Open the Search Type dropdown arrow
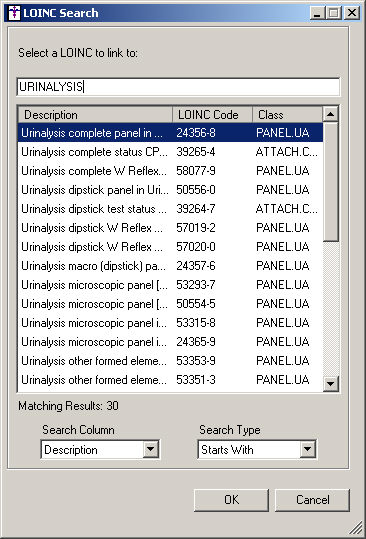Screen dimensions: 366x539 point(307,449)
